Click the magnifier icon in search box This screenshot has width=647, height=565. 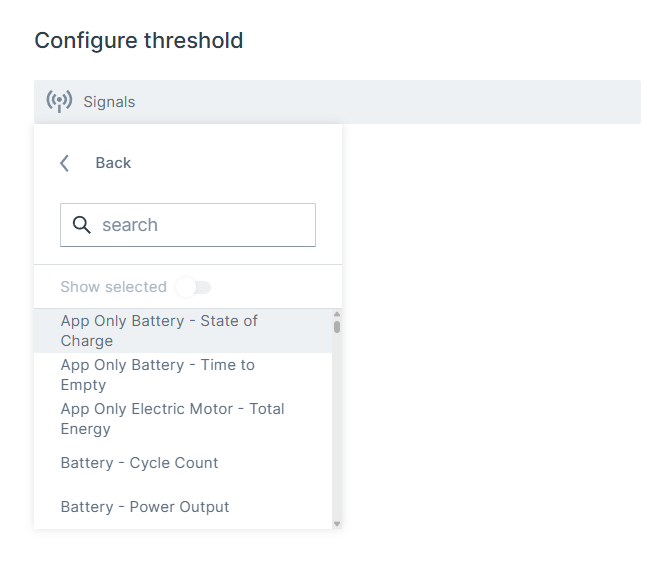(82, 225)
